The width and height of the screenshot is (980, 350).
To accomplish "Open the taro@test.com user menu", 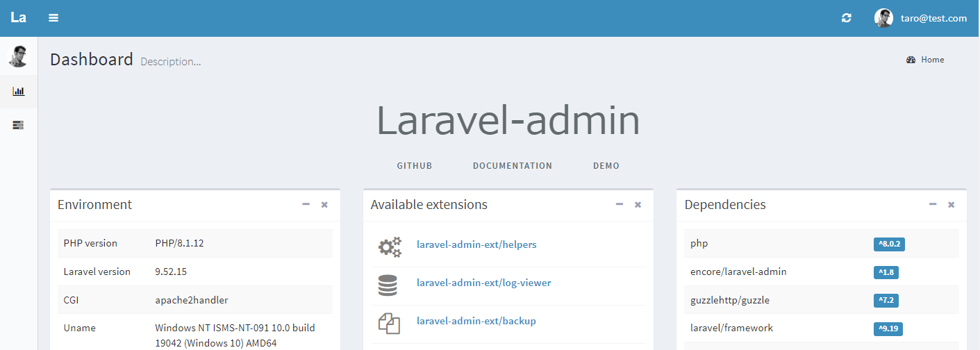I will [921, 18].
